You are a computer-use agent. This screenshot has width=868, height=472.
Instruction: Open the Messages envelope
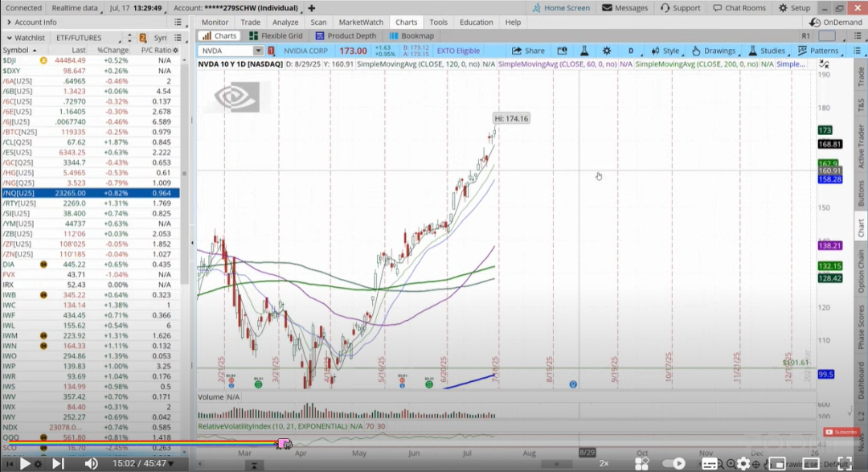point(624,8)
